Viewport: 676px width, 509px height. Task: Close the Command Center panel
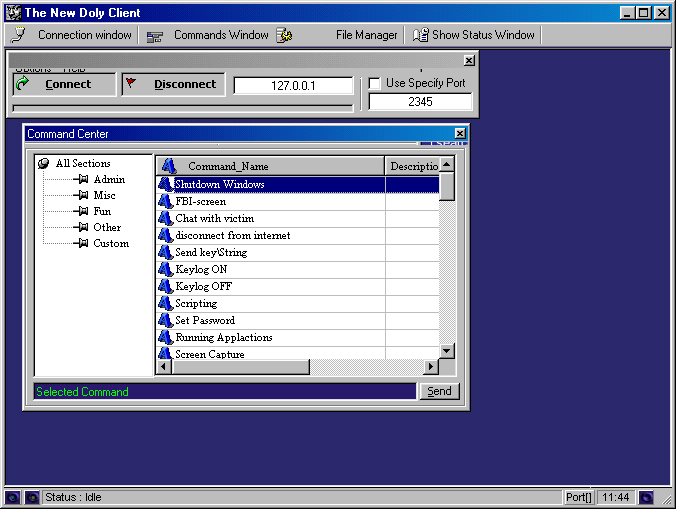click(460, 134)
